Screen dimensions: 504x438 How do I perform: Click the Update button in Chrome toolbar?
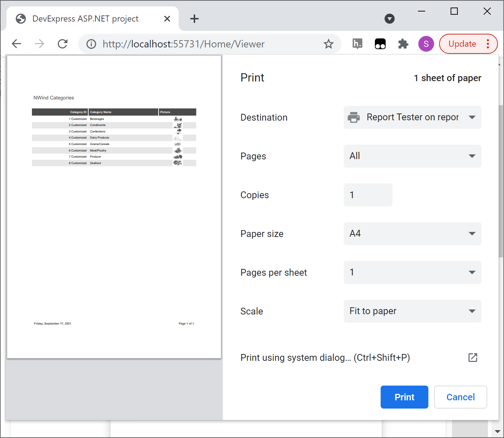[462, 44]
